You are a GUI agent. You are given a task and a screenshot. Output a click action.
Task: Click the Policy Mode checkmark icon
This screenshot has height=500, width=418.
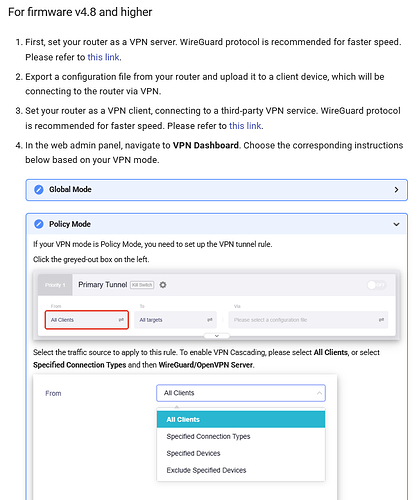[39, 224]
